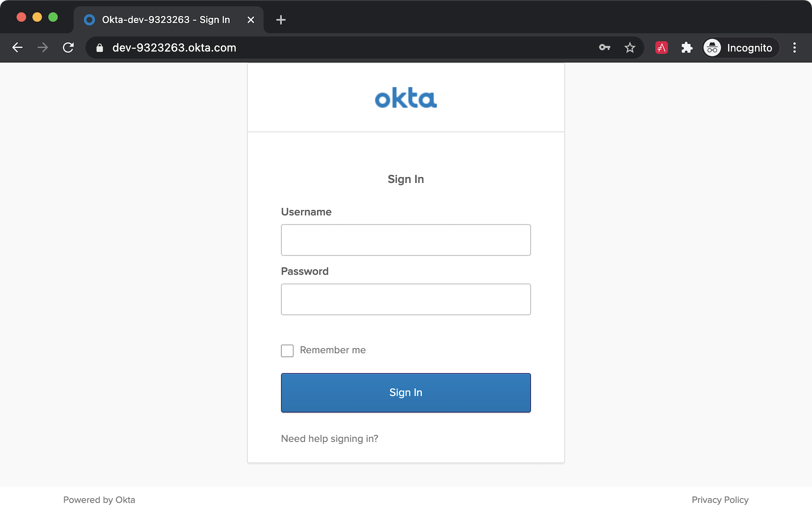Focus the Username input field
812x514 pixels.
pos(405,240)
